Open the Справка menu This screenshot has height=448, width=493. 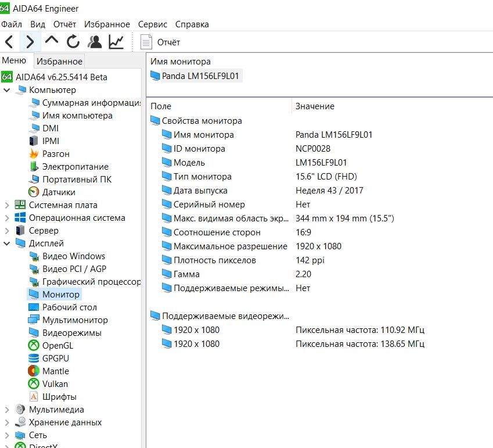point(192,24)
